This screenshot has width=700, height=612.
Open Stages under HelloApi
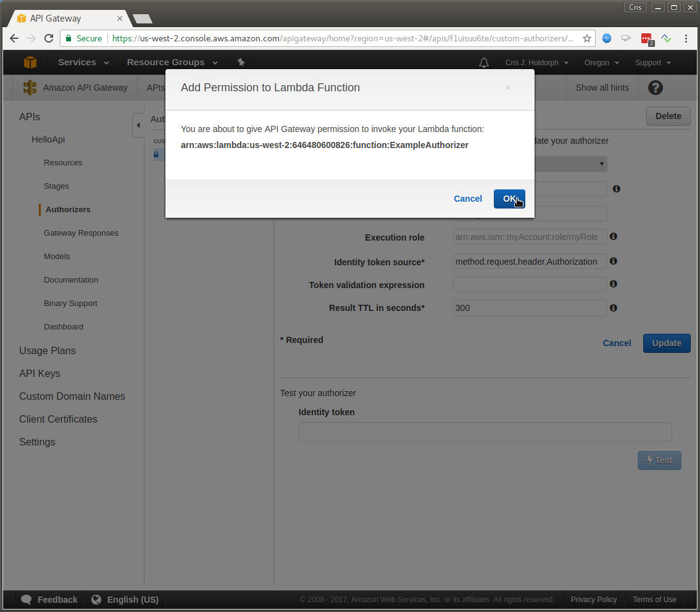point(56,186)
